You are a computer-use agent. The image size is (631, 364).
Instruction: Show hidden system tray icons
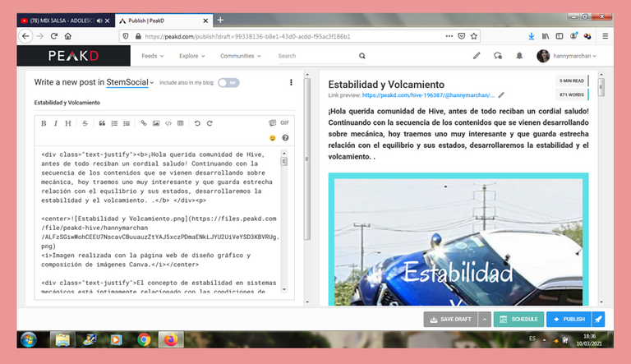click(x=544, y=340)
